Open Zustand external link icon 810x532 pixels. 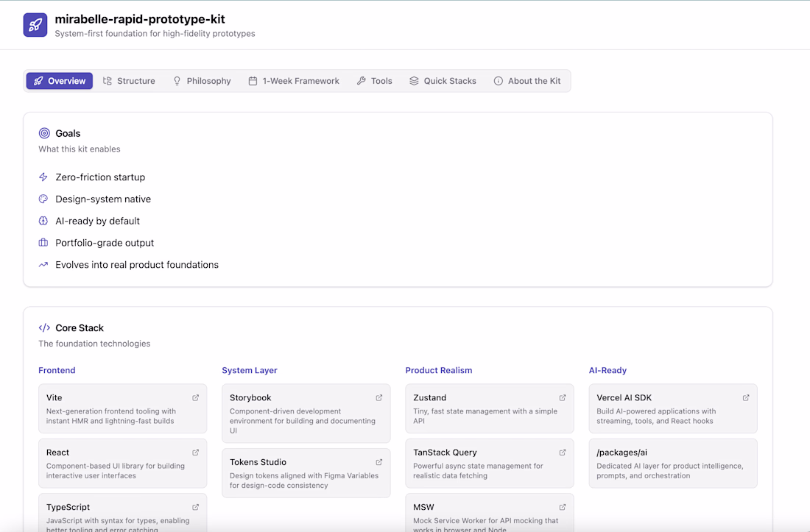(x=563, y=397)
